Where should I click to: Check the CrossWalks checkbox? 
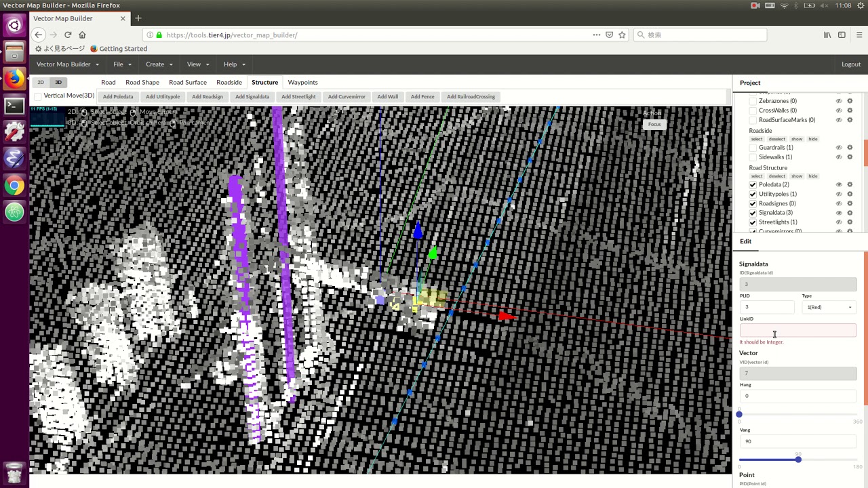[753, 110]
